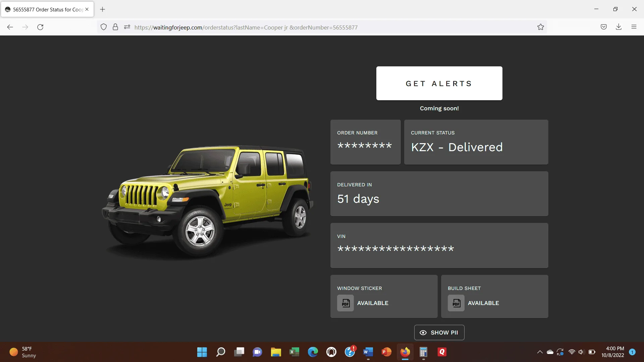
Task: Open Excel from the taskbar
Action: [x=294, y=352]
